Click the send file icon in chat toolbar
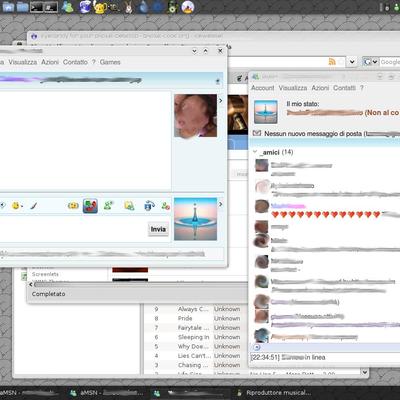This screenshot has height=400, width=400. (129, 206)
